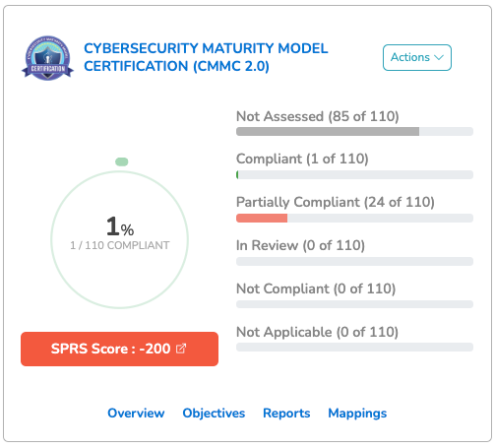The height and width of the screenshot is (448, 495).
Task: Click the Not Compliant progress bar
Action: point(354,304)
